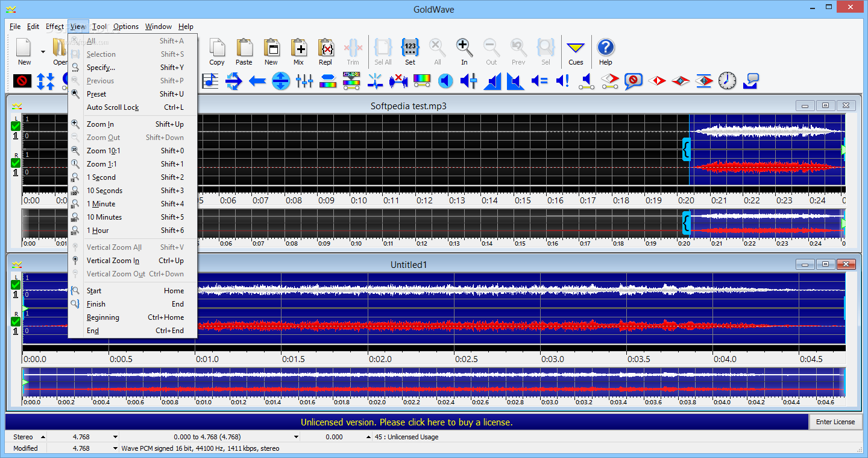
Task: Click start selection brace marker in Softpedia waveform
Action: [x=686, y=149]
